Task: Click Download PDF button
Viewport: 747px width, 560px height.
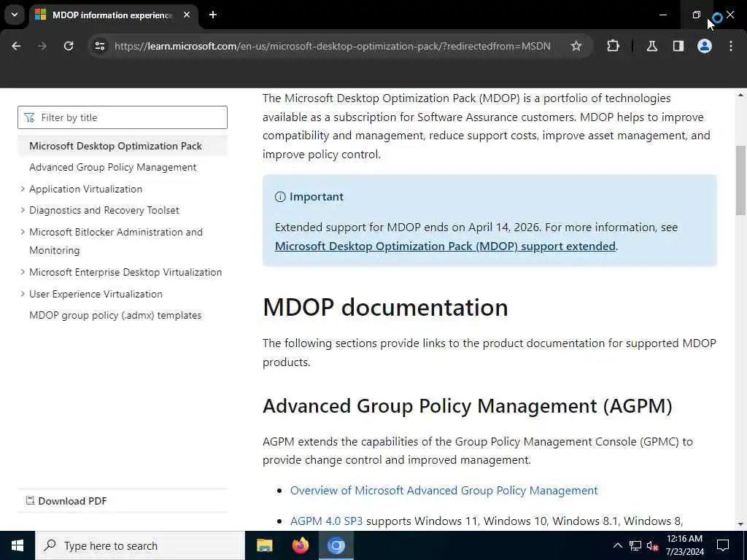Action: (x=66, y=501)
